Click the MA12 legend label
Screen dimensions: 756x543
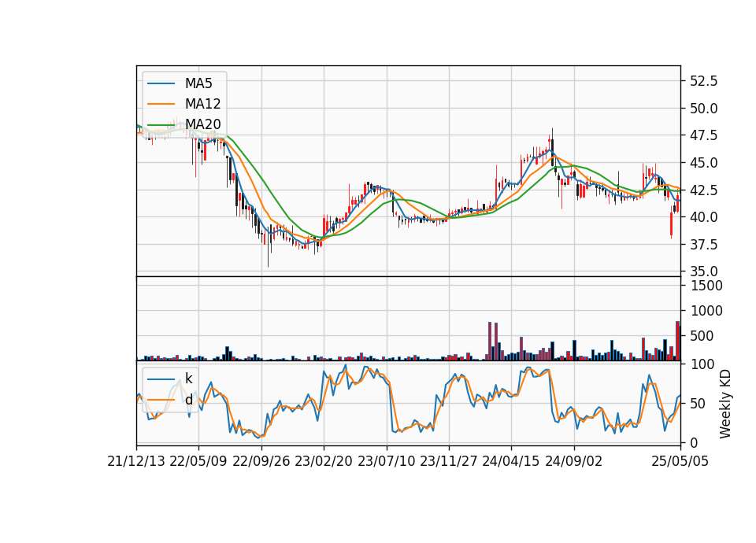(x=202, y=104)
